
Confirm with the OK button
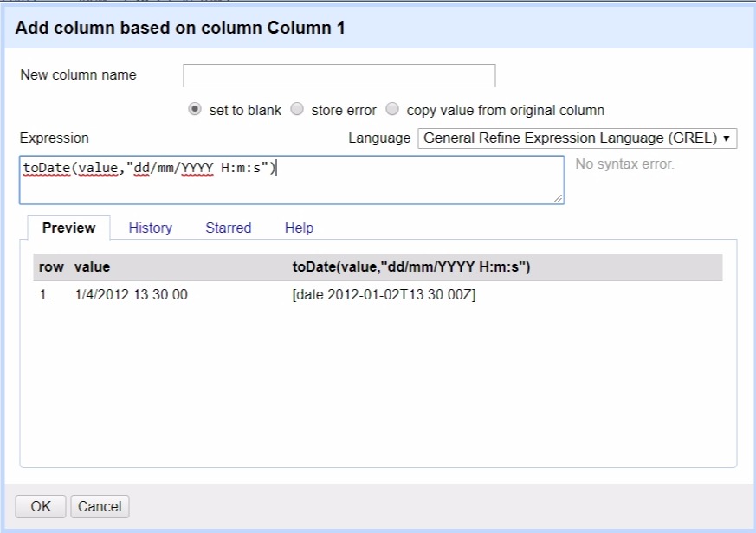click(41, 506)
